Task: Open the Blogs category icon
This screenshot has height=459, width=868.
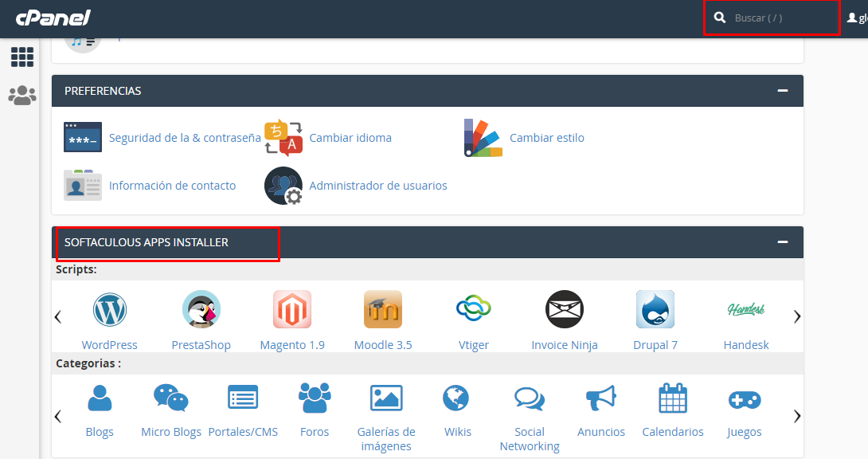Action: point(100,398)
